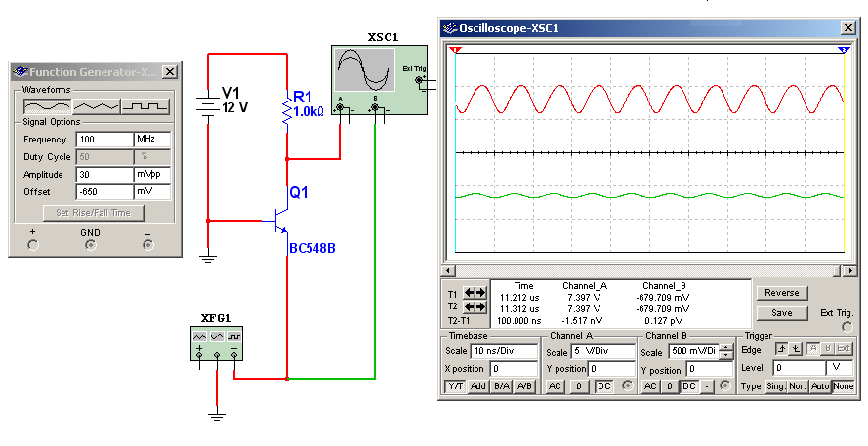868x446 pixels.
Task: Set Channel B coupling to DC
Action: (688, 386)
